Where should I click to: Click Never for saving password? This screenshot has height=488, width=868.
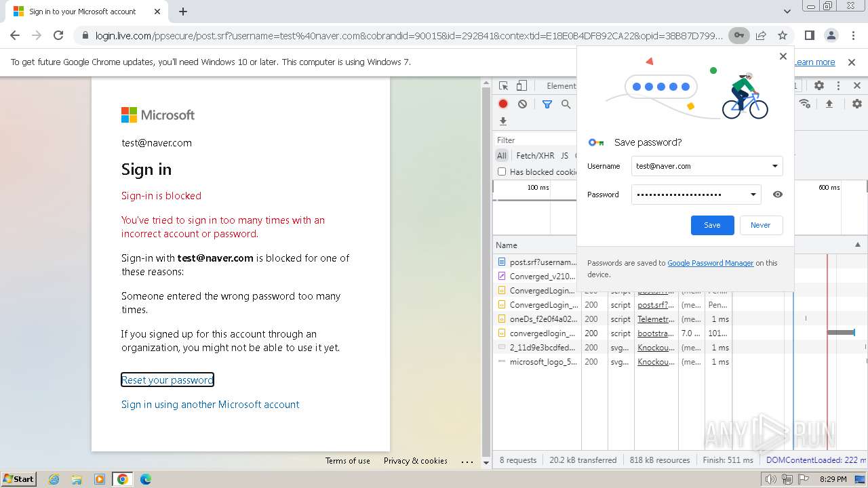point(760,225)
